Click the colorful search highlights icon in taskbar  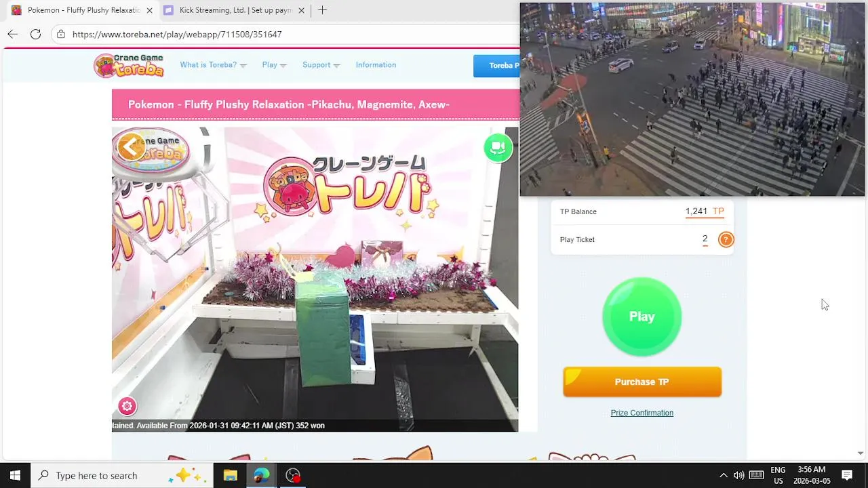pos(189,475)
